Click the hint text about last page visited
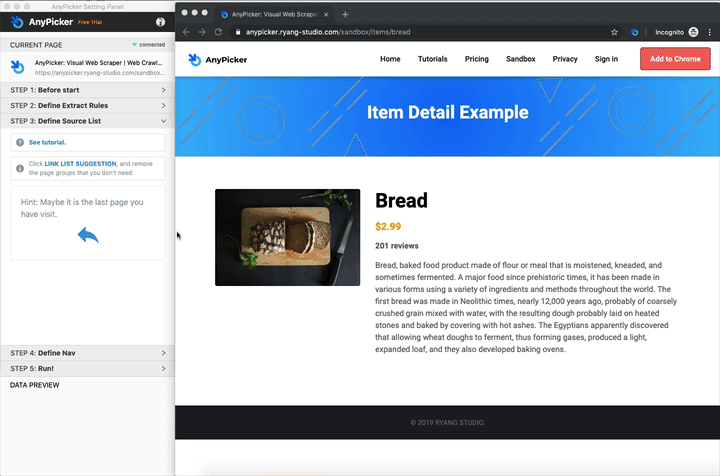The width and height of the screenshot is (720, 476). pyautogui.click(x=82, y=208)
